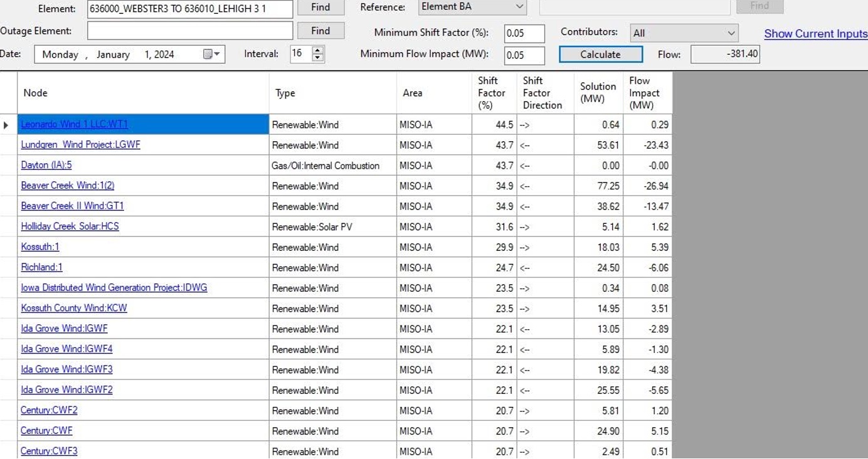The height and width of the screenshot is (459, 868).
Task: Click Find next to the Element field
Action: [320, 8]
